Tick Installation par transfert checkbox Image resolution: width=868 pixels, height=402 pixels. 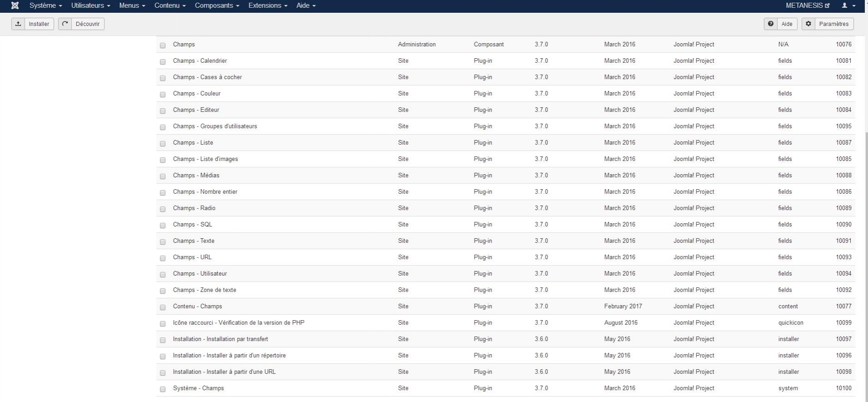163,340
